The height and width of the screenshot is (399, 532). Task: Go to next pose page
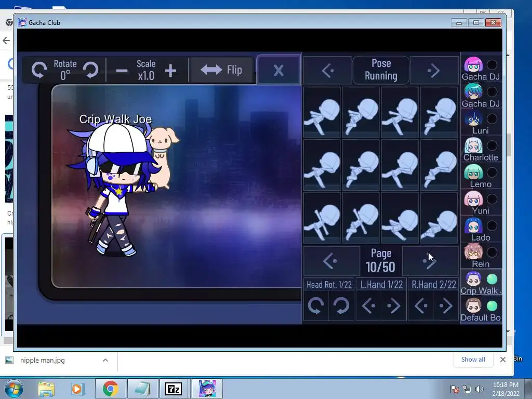pos(430,261)
